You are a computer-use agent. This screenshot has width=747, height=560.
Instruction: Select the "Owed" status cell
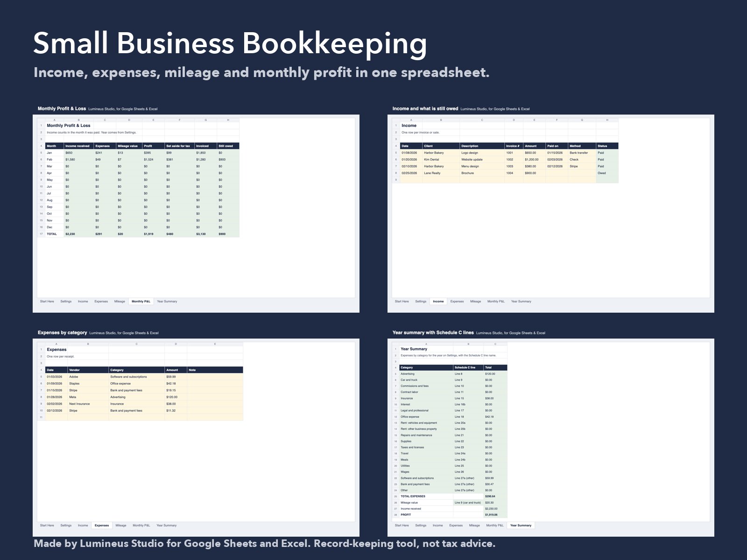pyautogui.click(x=607, y=173)
